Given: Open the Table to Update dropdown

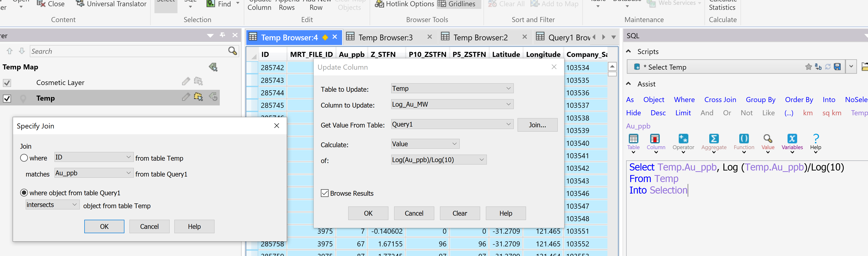Looking at the screenshot, I should point(452,88).
